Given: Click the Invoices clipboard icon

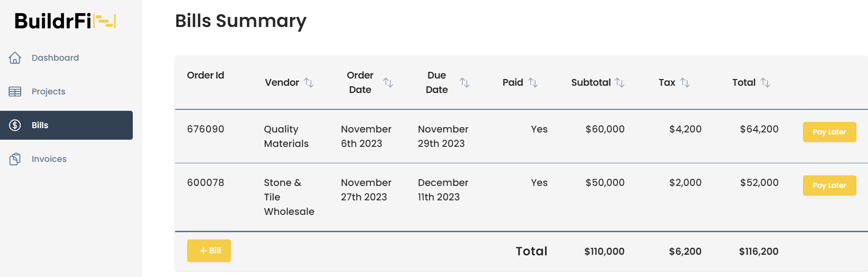Looking at the screenshot, I should (15, 159).
